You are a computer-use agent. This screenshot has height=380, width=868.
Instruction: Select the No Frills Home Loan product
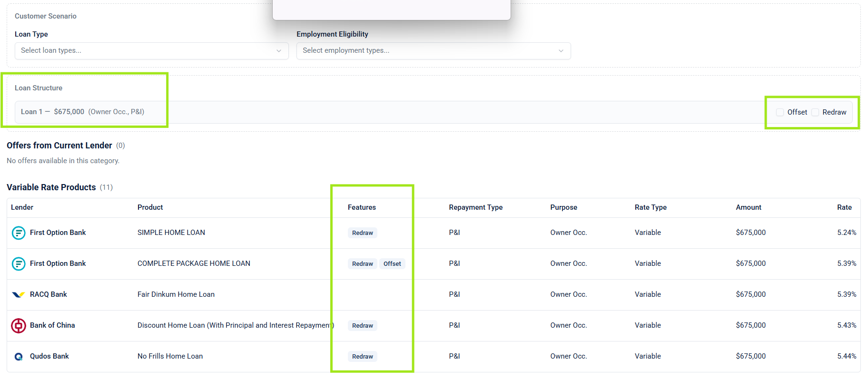pyautogui.click(x=170, y=356)
